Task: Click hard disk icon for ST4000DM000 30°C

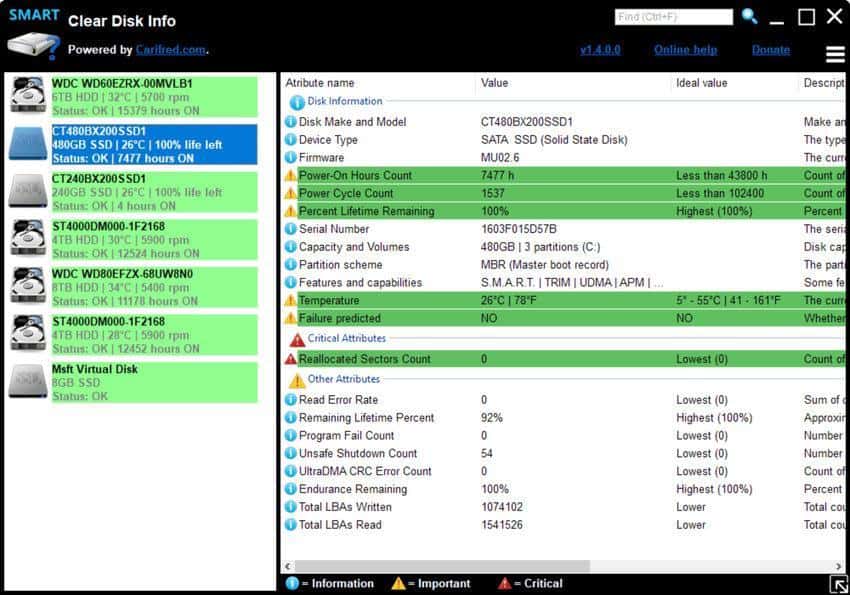Action: (28, 237)
